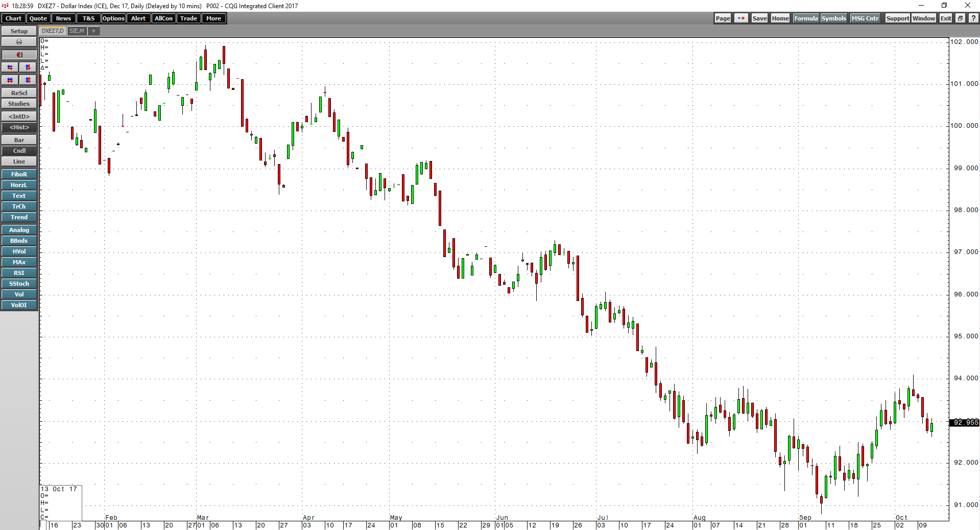Viewport: 980px width, 530px height.
Task: Add the Analog study
Action: point(19,230)
